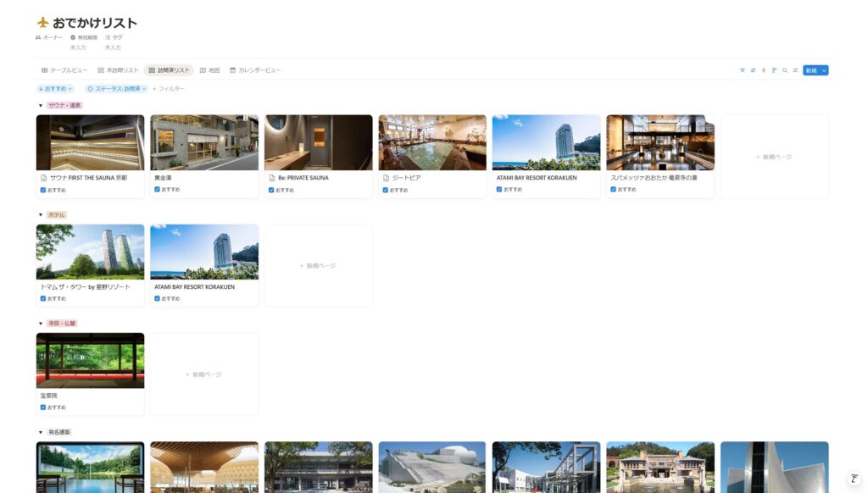This screenshot has height=493, width=868.
Task: Open sort options via the arrows icon
Action: click(753, 70)
